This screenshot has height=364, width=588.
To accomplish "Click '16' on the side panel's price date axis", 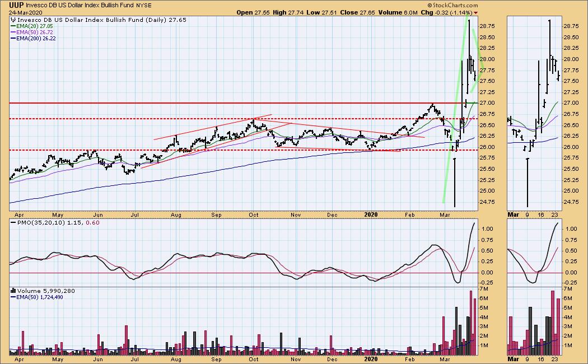I will [x=541, y=215].
